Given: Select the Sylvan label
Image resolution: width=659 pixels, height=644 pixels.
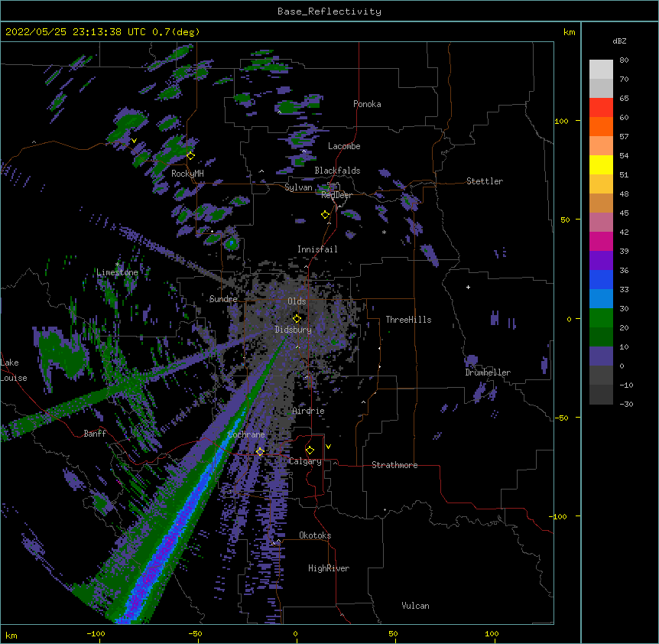Looking at the screenshot, I should pyautogui.click(x=298, y=187).
